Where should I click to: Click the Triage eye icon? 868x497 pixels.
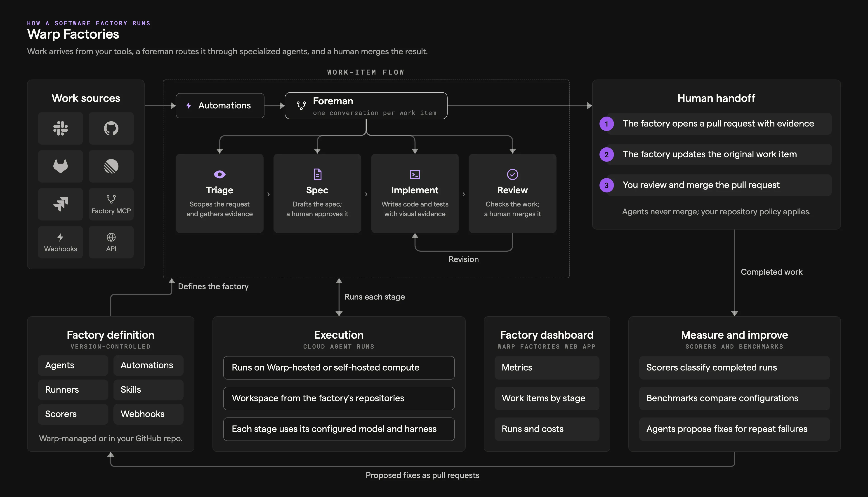click(219, 174)
